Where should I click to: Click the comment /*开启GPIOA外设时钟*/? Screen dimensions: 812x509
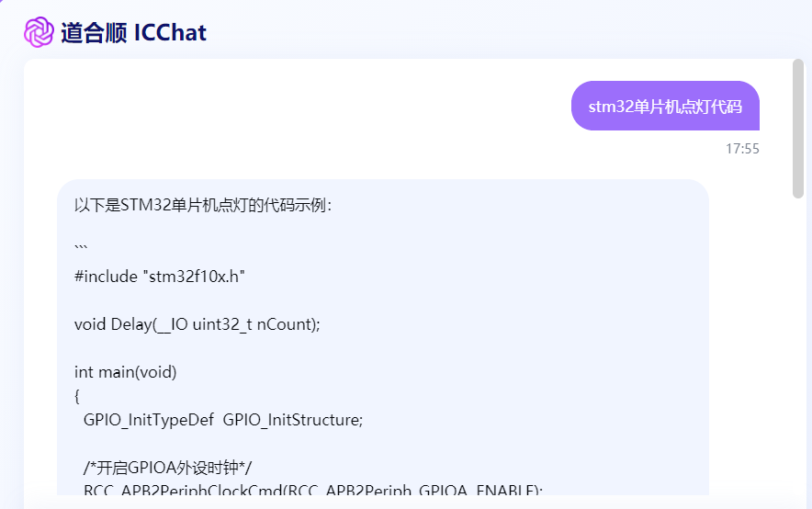tap(167, 468)
